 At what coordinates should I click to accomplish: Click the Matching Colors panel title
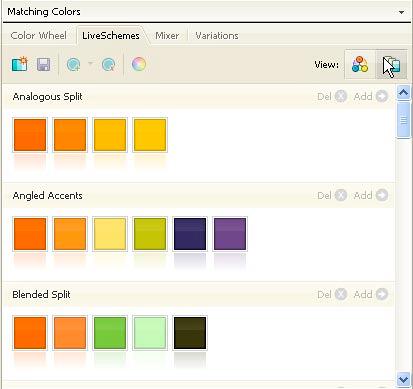[x=44, y=12]
